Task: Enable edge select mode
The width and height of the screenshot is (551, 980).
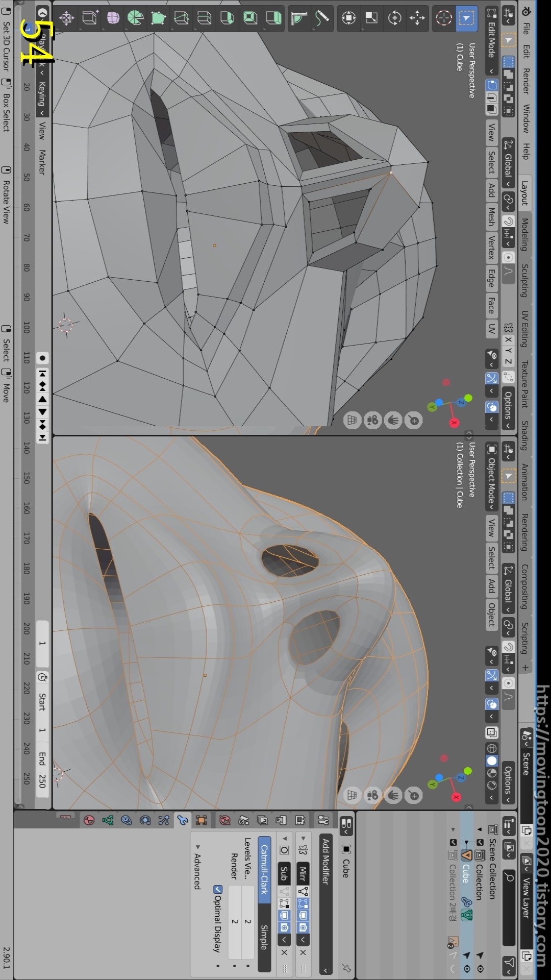Action: click(x=492, y=97)
